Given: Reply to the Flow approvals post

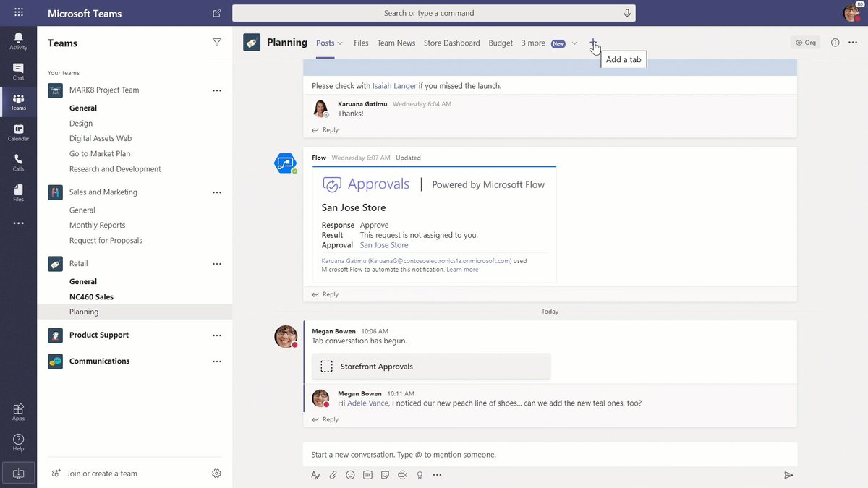Looking at the screenshot, I should [x=325, y=294].
